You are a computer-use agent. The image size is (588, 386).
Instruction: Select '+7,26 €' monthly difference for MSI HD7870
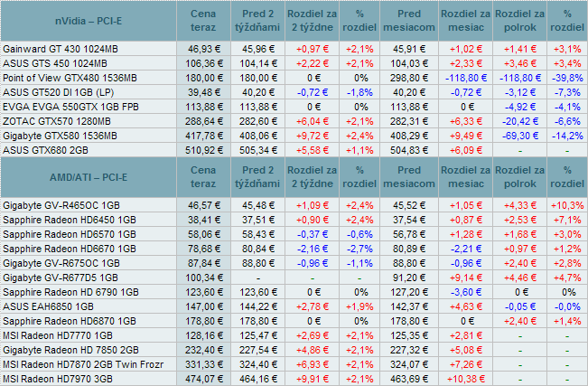pyautogui.click(x=466, y=364)
